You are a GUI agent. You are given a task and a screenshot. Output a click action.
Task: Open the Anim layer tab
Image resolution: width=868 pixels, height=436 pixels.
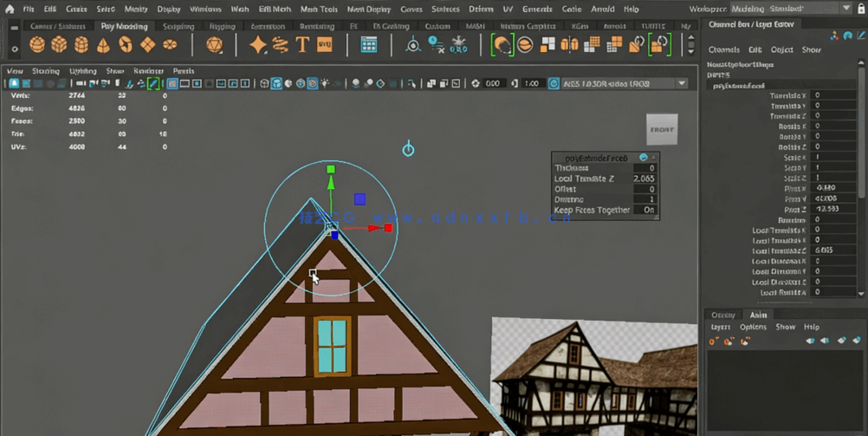(758, 315)
